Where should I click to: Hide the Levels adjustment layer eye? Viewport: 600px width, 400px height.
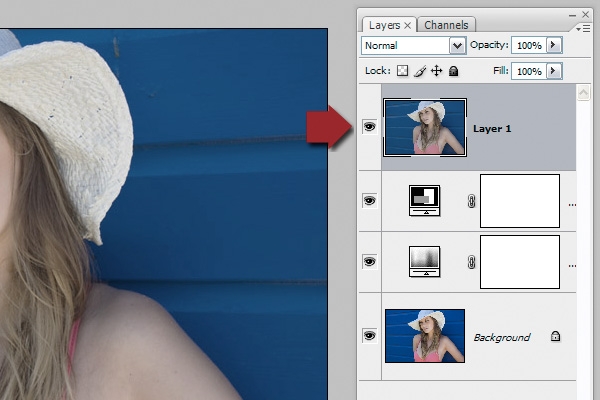tap(369, 262)
